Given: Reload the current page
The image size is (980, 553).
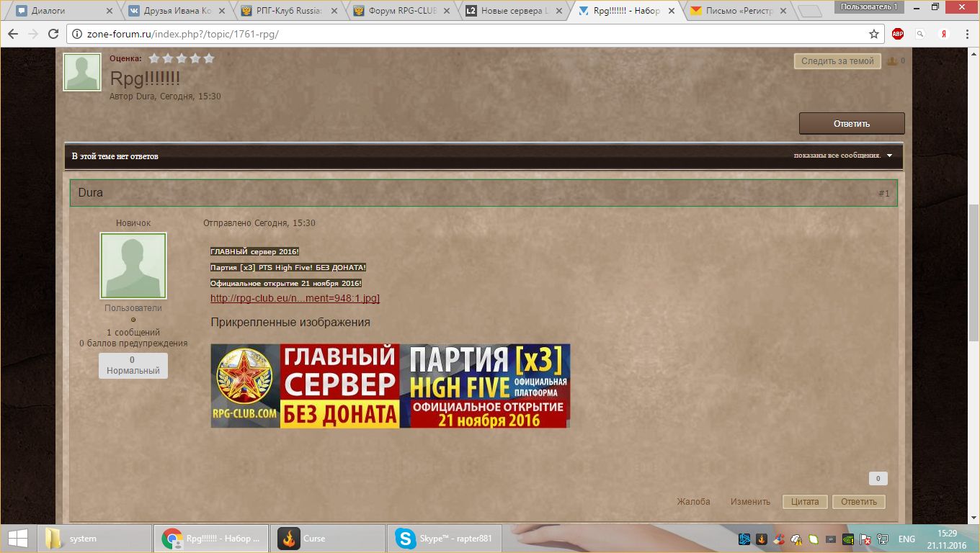Looking at the screenshot, I should tap(53, 34).
